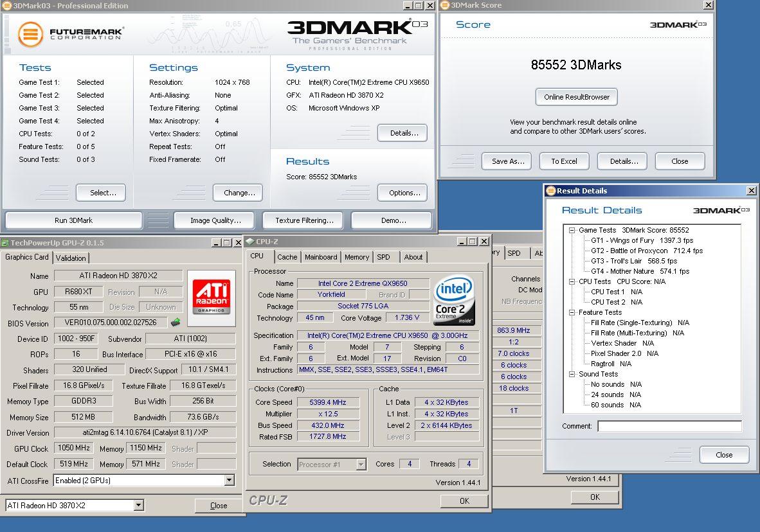Click the 3DMark Score window title icon

click(x=445, y=5)
